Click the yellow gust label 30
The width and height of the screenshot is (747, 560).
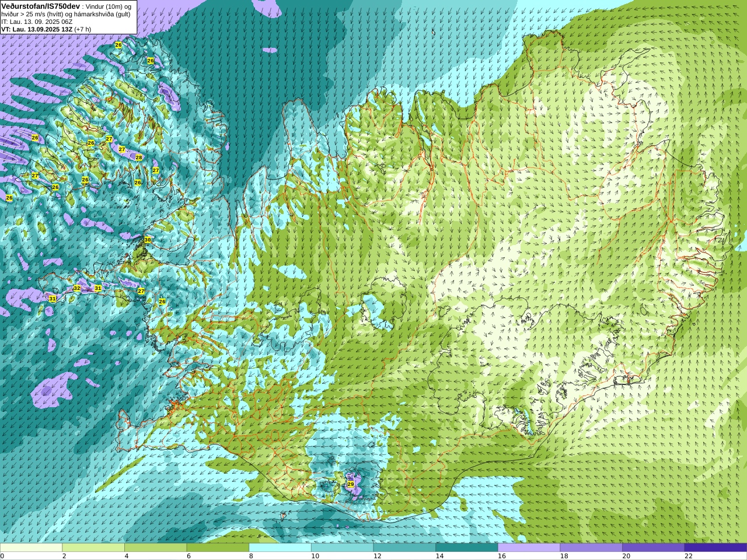(148, 240)
